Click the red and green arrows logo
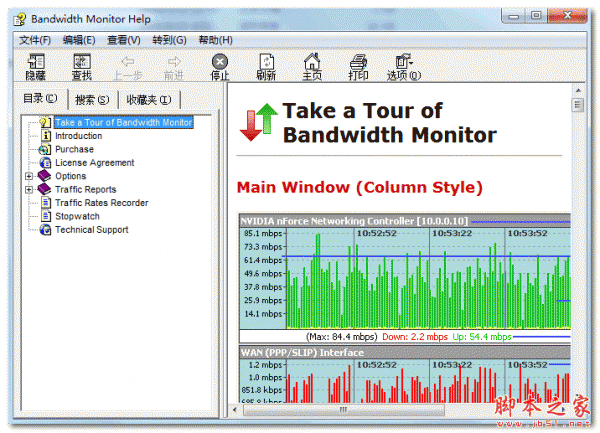Screen dimensions: 600x433 pos(258,122)
